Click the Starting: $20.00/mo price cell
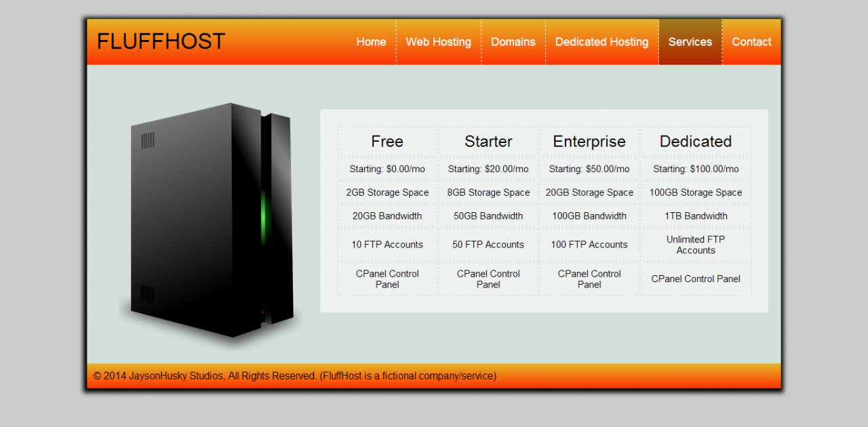The width and height of the screenshot is (868, 427). [x=488, y=169]
